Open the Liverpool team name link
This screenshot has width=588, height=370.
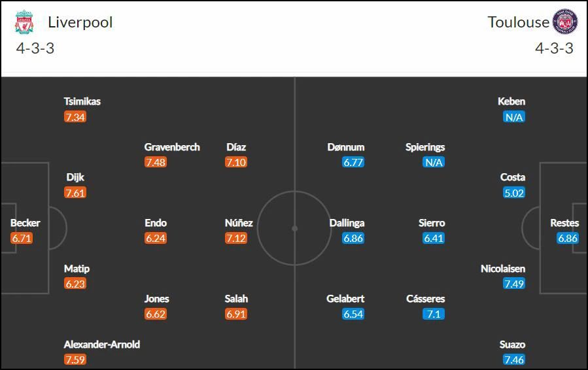coord(80,22)
